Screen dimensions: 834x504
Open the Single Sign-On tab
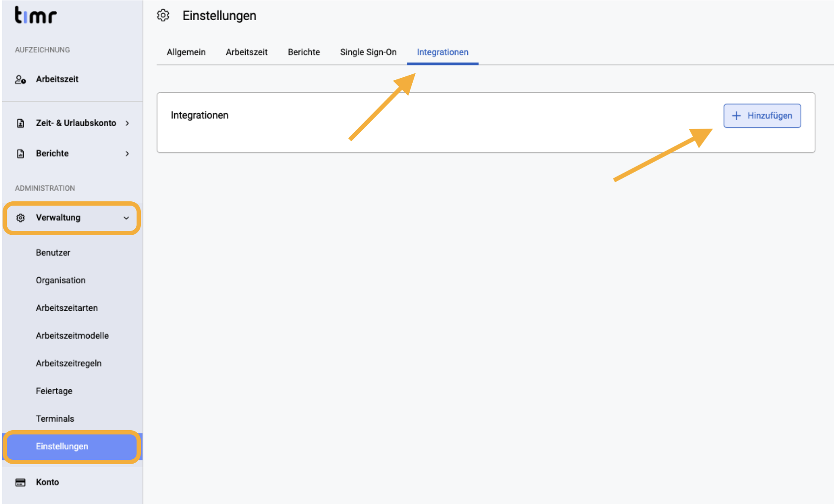[368, 52]
